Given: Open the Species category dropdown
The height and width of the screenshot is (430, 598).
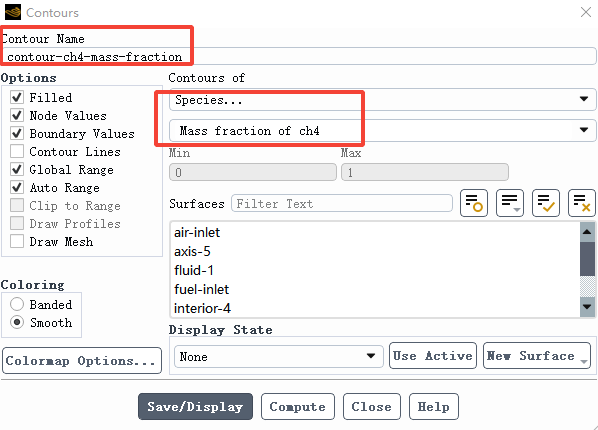Looking at the screenshot, I should pyautogui.click(x=383, y=100).
